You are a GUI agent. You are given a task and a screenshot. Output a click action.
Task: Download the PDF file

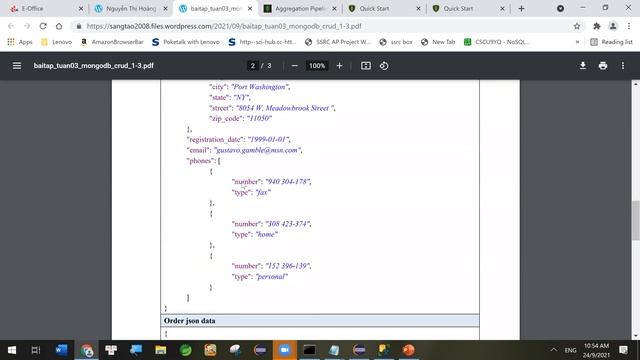[583, 66]
